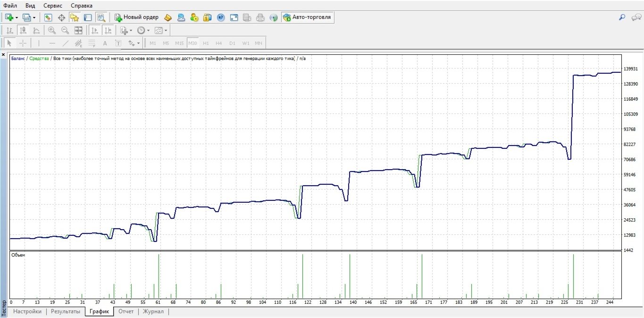Viewport: 644px width, 318px height.
Task: Zoom out with the minus magnifier
Action: point(65,30)
